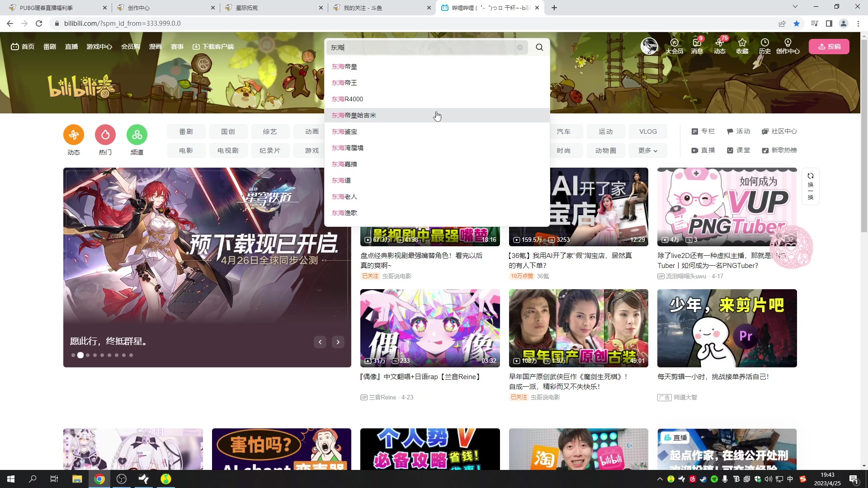Clear the search box text
Image resolution: width=868 pixels, height=488 pixels.
coord(520,47)
